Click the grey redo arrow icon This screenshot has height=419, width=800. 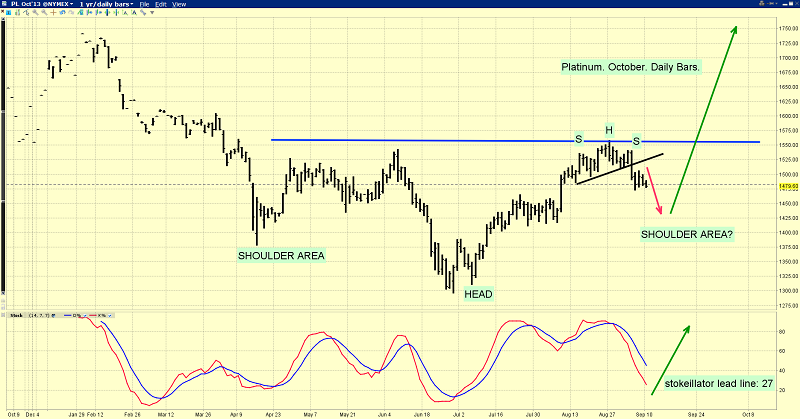pyautogui.click(x=71, y=12)
